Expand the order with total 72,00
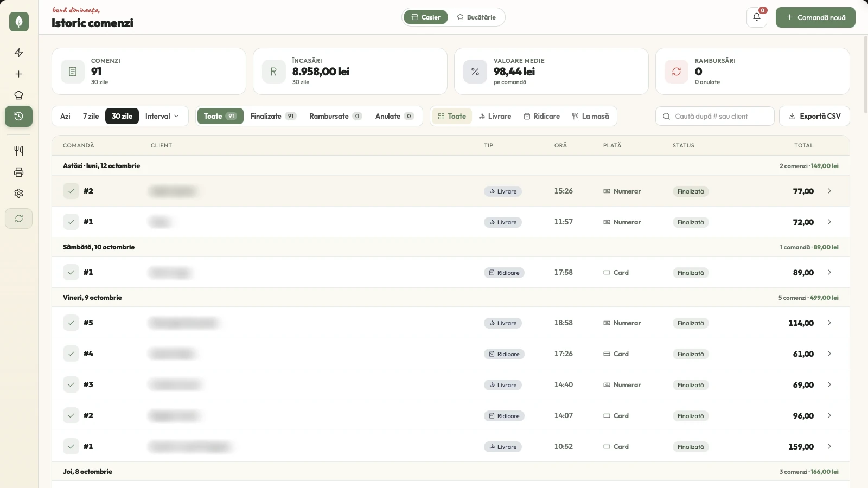 pos(829,222)
